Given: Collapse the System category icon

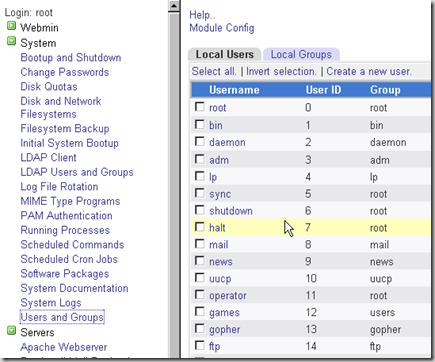Looking at the screenshot, I should [x=12, y=41].
